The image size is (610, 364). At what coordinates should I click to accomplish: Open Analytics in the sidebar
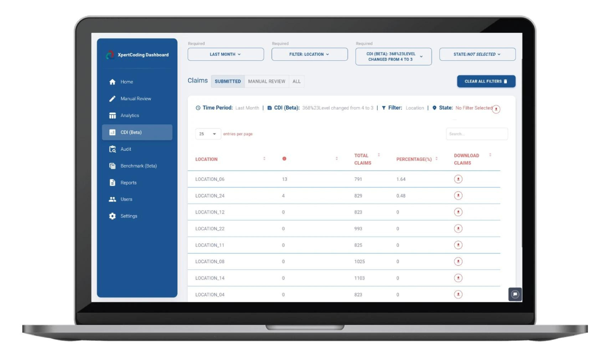pos(137,115)
